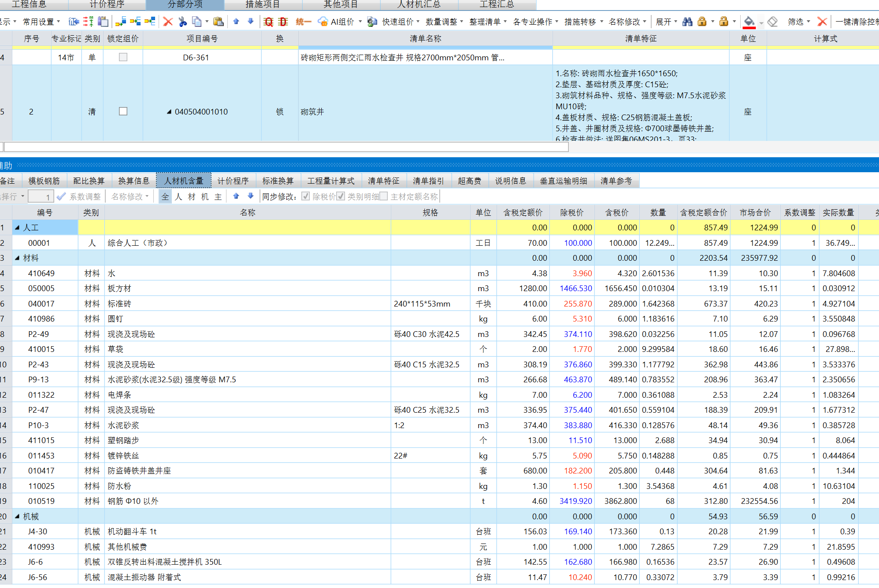Collapse the 040504001010 tree item
The height and width of the screenshot is (588, 879).
[x=169, y=112]
